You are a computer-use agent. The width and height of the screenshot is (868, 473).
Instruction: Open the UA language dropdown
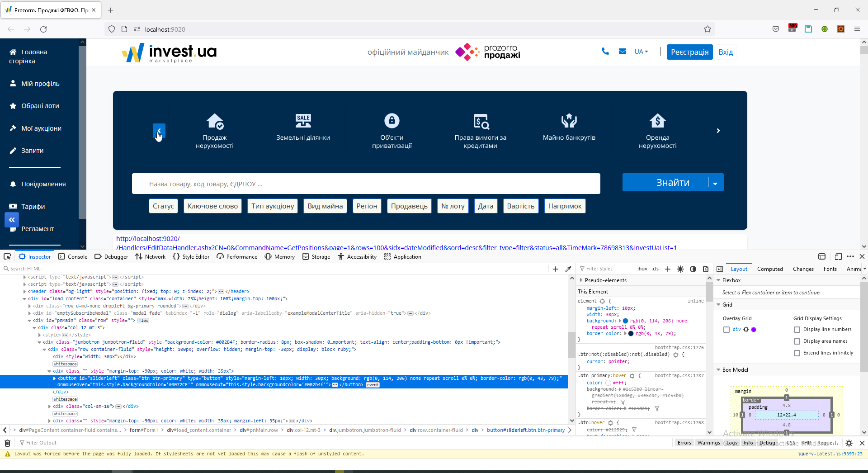tap(641, 52)
